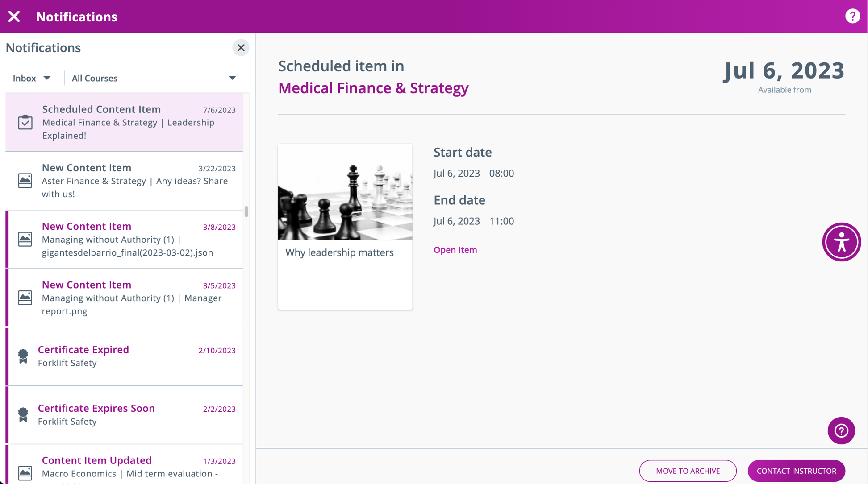This screenshot has height=484, width=868.
Task: Select the Scheduled Content Item notification
Action: pyautogui.click(x=127, y=122)
